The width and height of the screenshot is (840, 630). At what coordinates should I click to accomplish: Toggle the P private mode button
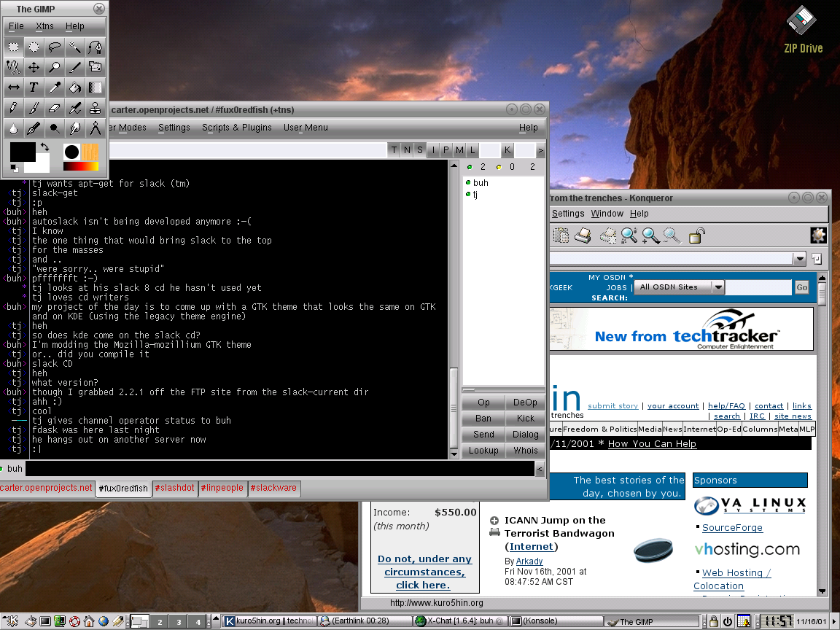coord(446,150)
